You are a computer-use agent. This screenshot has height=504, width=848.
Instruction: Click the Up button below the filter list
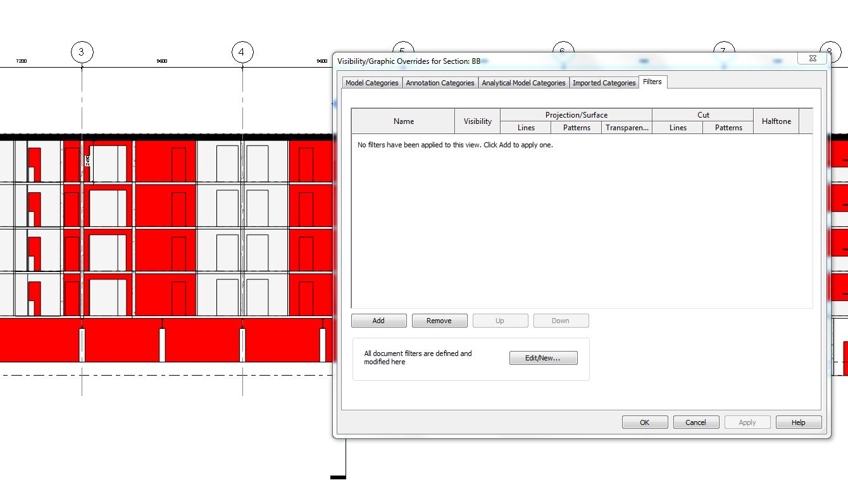pyautogui.click(x=500, y=321)
